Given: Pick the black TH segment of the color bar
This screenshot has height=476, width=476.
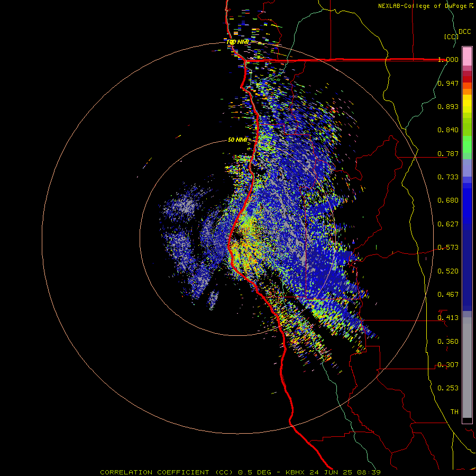Looking at the screenshot, I should tap(467, 420).
